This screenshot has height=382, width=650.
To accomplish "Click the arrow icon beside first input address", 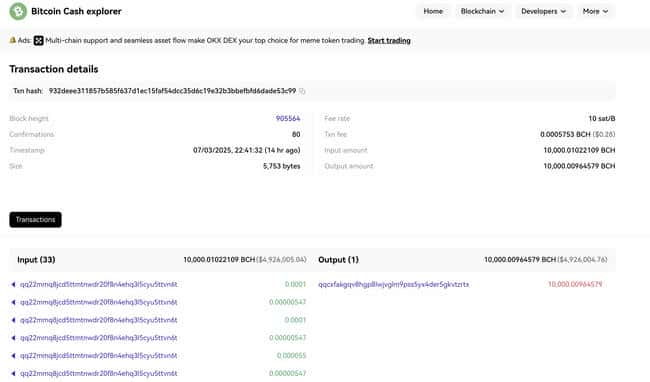I will [x=13, y=284].
